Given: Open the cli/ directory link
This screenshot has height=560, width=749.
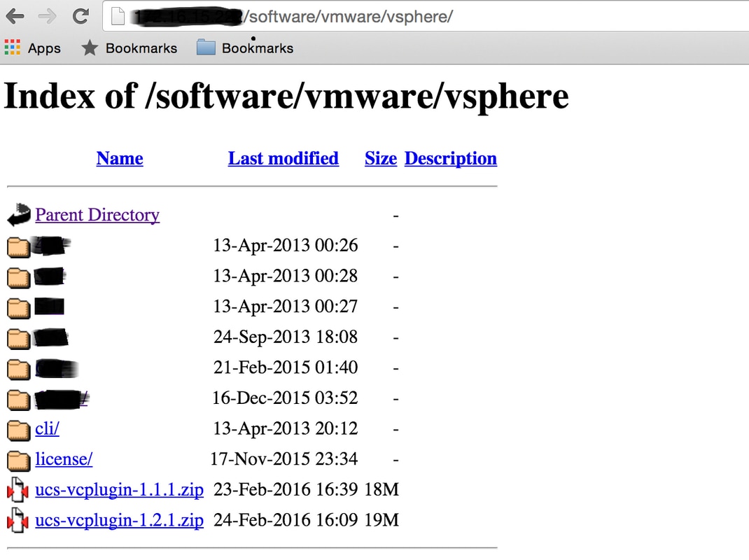Looking at the screenshot, I should point(48,428).
